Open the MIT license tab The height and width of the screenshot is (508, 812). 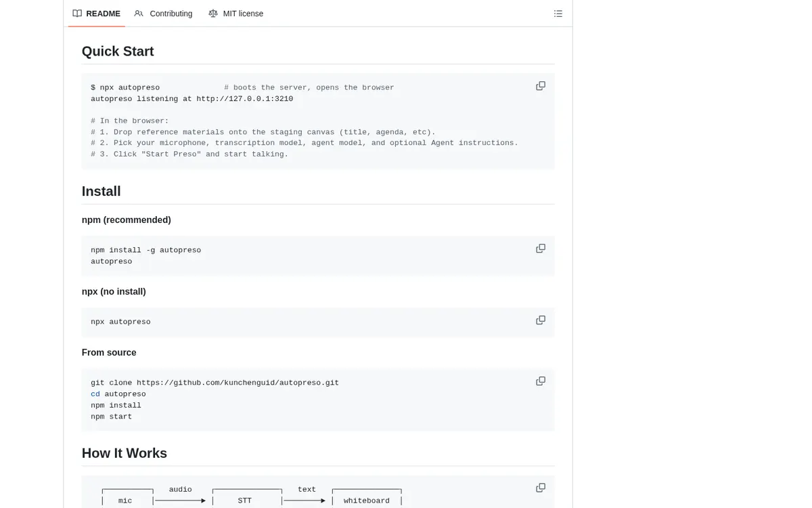tap(235, 14)
